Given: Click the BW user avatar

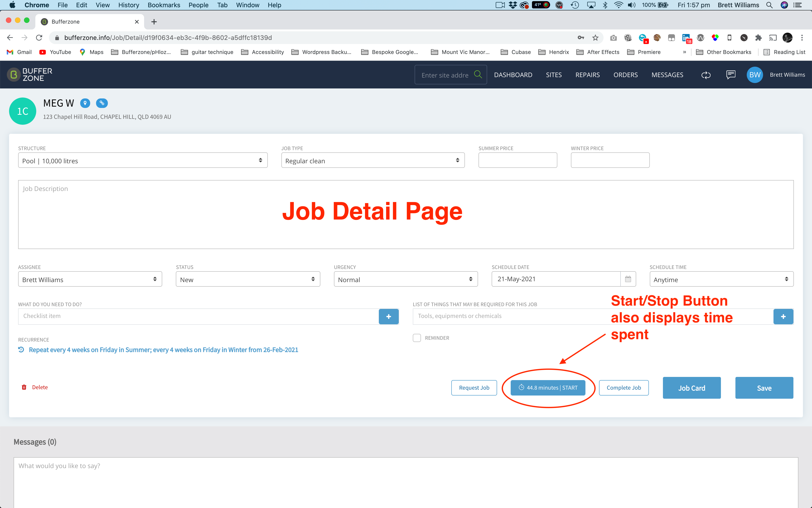Looking at the screenshot, I should tap(755, 75).
